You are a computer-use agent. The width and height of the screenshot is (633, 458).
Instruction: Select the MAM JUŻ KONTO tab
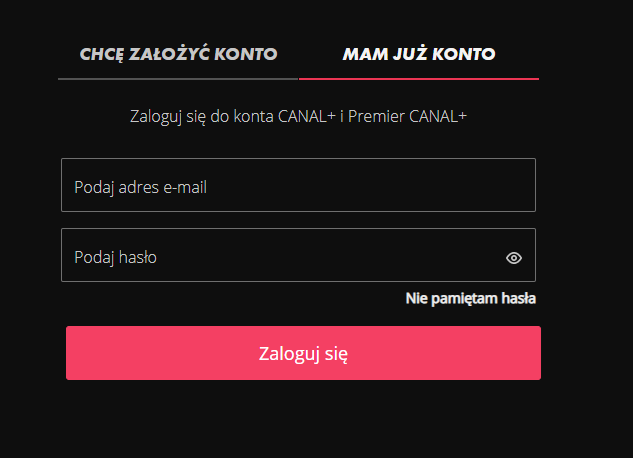tap(419, 54)
